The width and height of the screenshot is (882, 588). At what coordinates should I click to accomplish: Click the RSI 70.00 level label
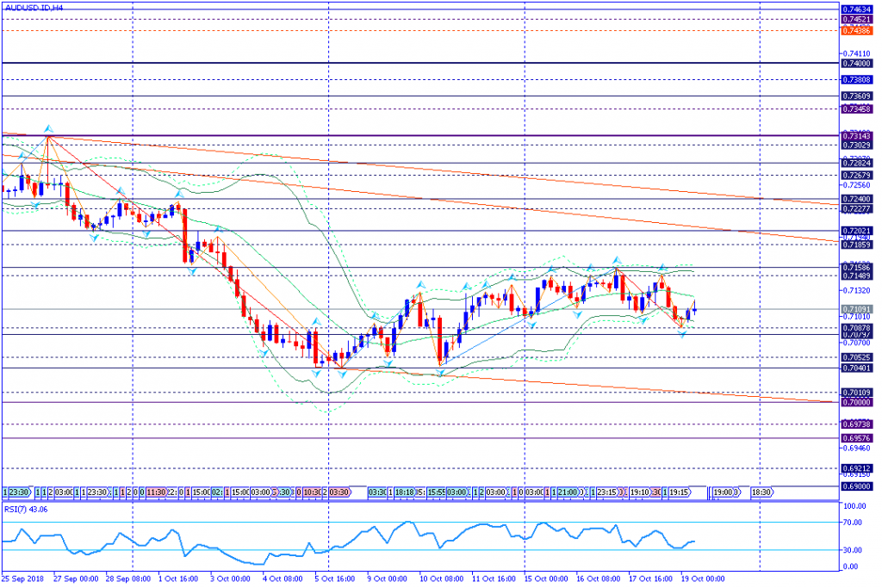click(x=853, y=523)
